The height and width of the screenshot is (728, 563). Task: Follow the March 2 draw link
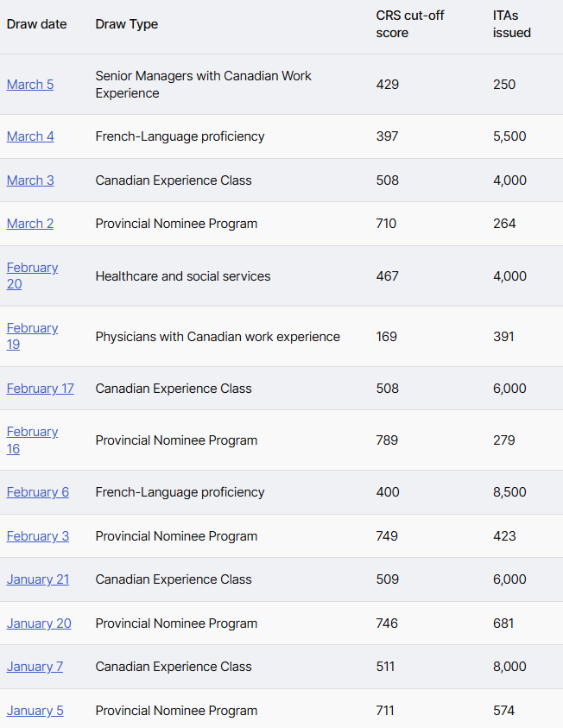coord(30,224)
